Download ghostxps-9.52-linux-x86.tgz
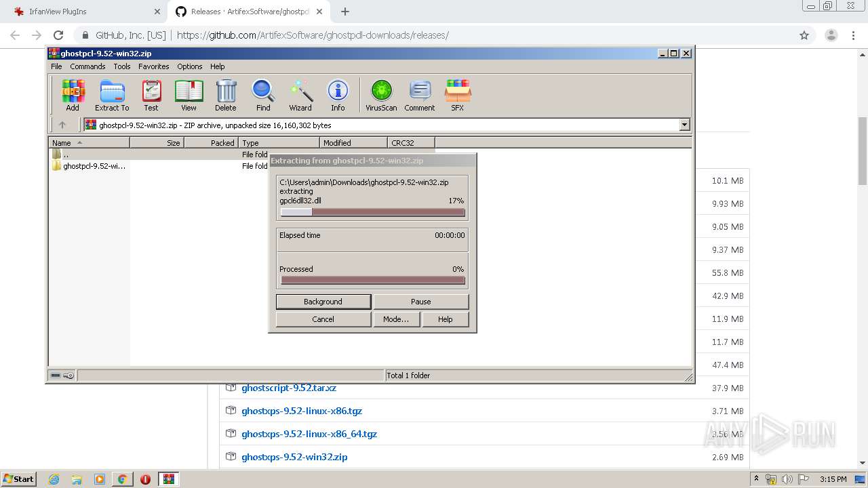Image resolution: width=868 pixels, height=488 pixels. [x=302, y=411]
